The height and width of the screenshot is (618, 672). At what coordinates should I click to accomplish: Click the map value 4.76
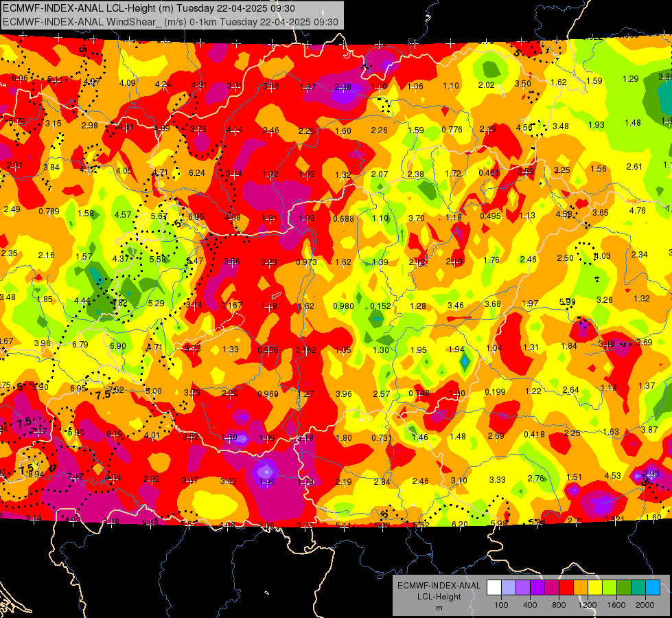tap(637, 211)
